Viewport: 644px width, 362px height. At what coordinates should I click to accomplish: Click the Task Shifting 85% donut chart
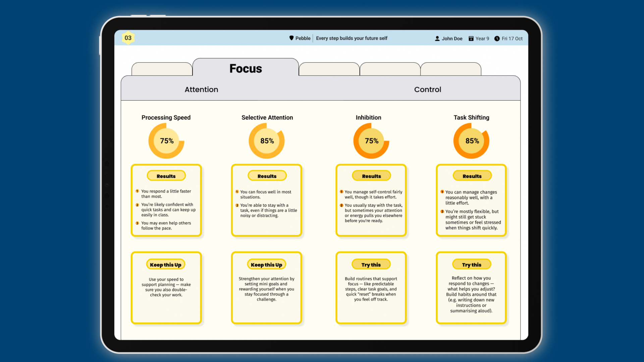(471, 141)
